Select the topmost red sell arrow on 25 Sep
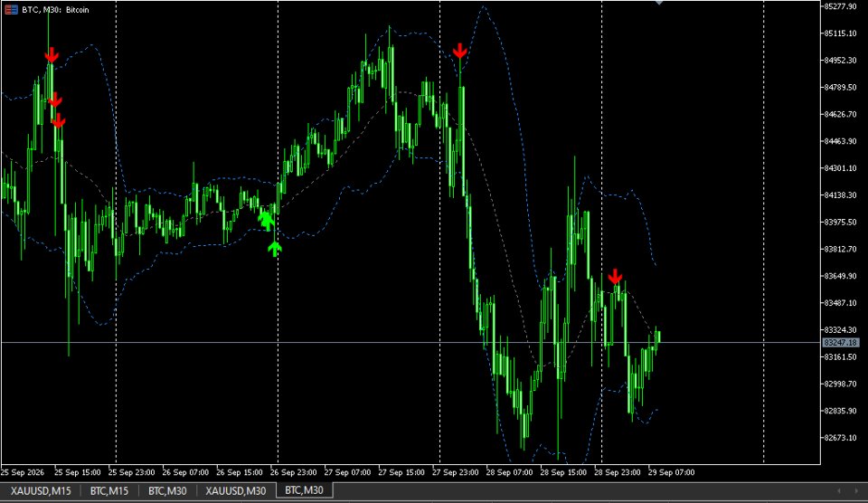Viewport: 868px width, 503px height. click(x=51, y=55)
